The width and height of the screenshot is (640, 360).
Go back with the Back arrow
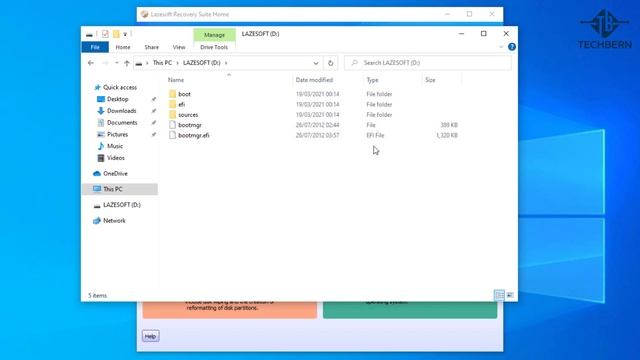(x=91, y=63)
